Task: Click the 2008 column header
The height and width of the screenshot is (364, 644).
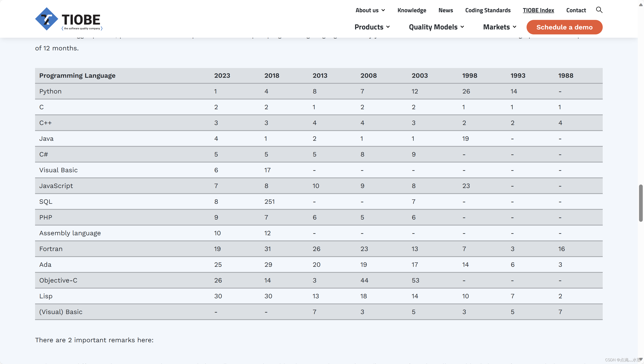Action: pyautogui.click(x=368, y=75)
